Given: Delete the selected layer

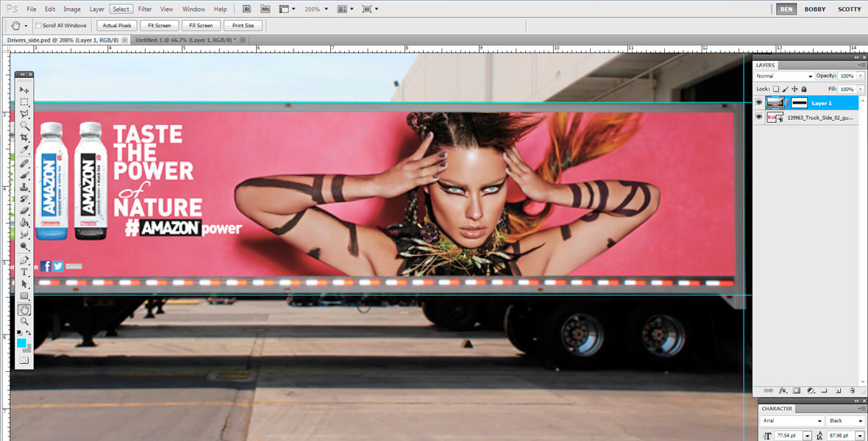Looking at the screenshot, I should tap(852, 390).
